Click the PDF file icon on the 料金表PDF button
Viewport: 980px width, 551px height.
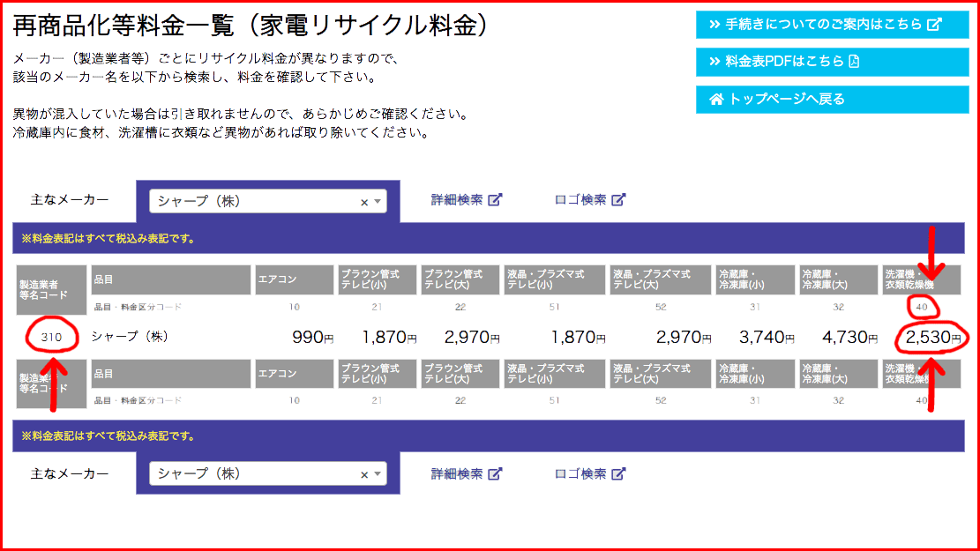click(853, 62)
